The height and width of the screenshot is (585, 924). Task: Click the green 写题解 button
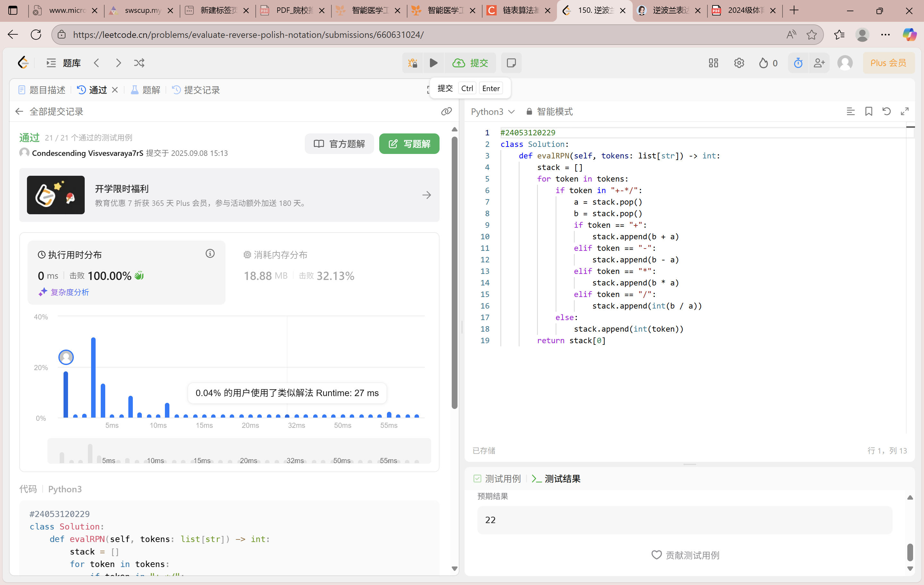tap(409, 144)
